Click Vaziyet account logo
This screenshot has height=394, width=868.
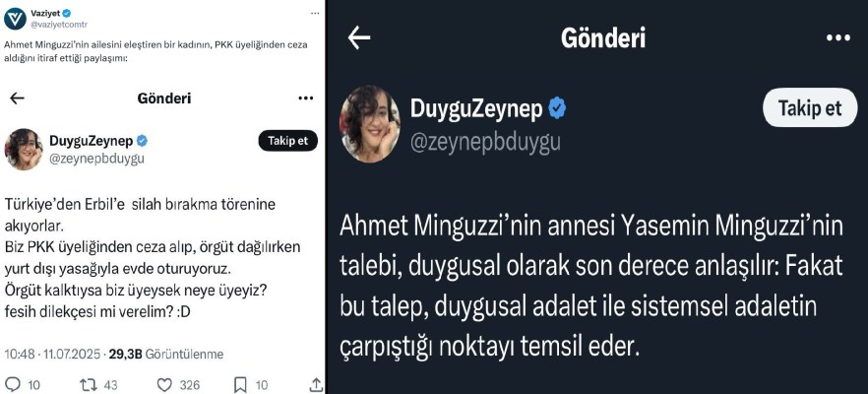tap(15, 19)
